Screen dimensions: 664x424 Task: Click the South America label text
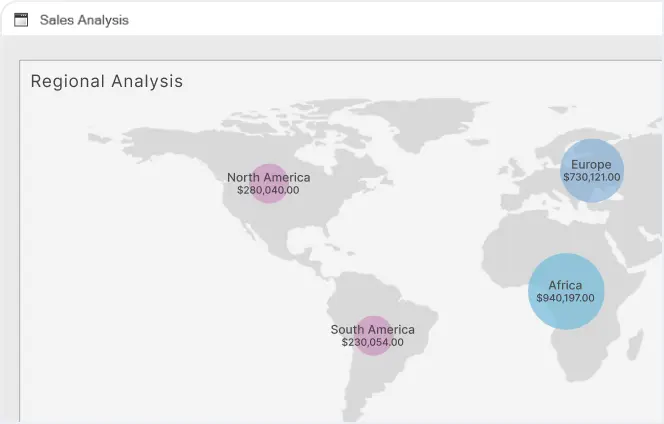coord(373,330)
